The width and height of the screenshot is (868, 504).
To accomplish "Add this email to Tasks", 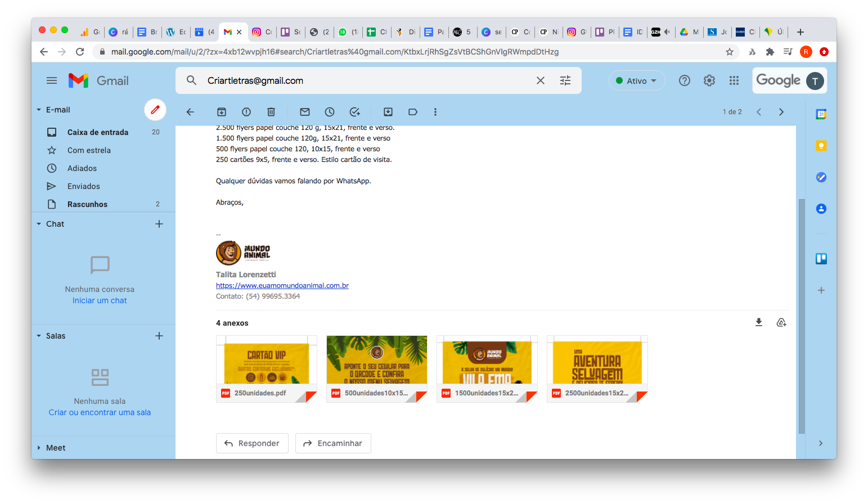I will pyautogui.click(x=354, y=112).
